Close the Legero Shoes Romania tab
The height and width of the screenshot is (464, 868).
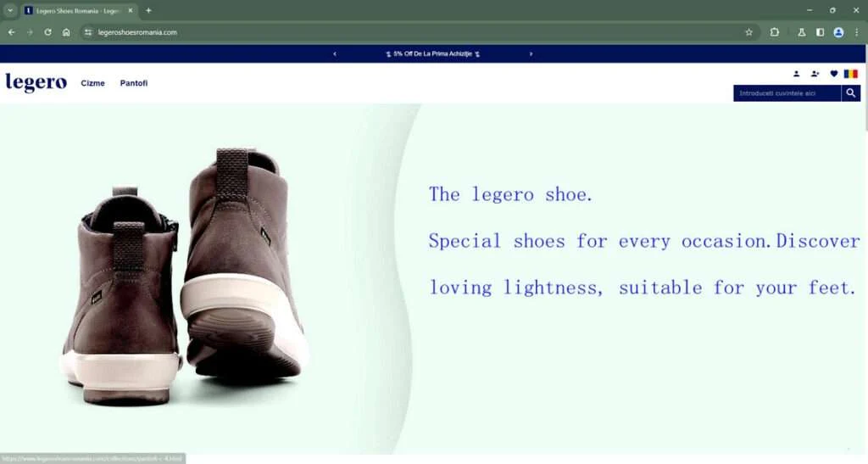tap(130, 10)
